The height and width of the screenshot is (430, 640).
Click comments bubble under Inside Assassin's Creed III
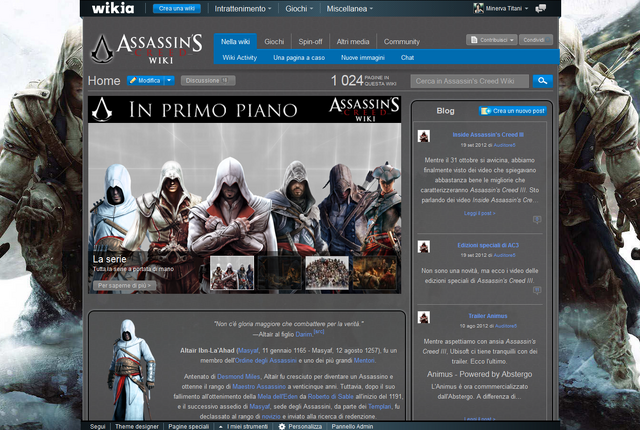(x=537, y=219)
